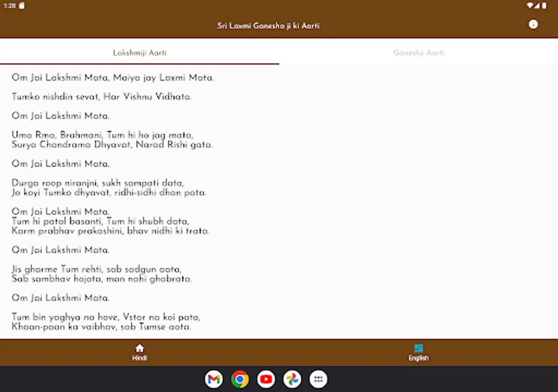
Task: Open the info icon in header
Action: point(533,24)
